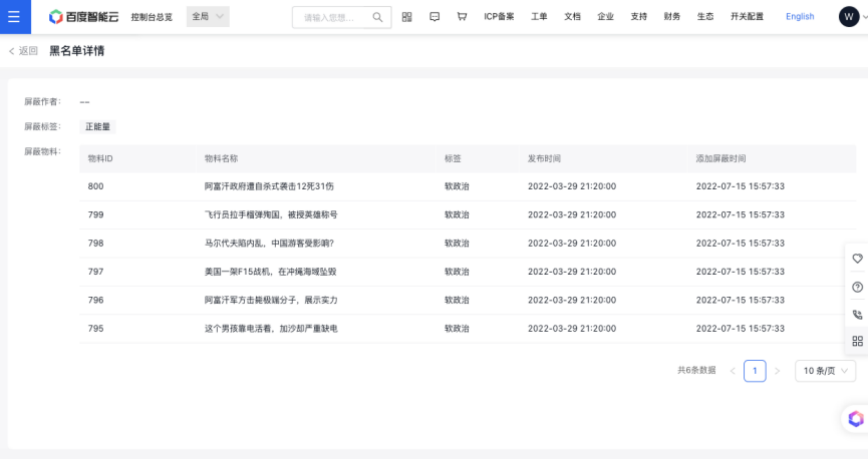Click the question mark help icon
The height and width of the screenshot is (459, 868).
[857, 287]
